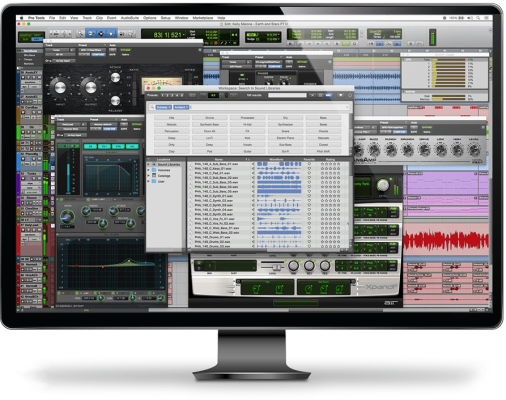Toggle Bypass in the compressor plug-in window
The image size is (506, 400).
click(x=125, y=50)
